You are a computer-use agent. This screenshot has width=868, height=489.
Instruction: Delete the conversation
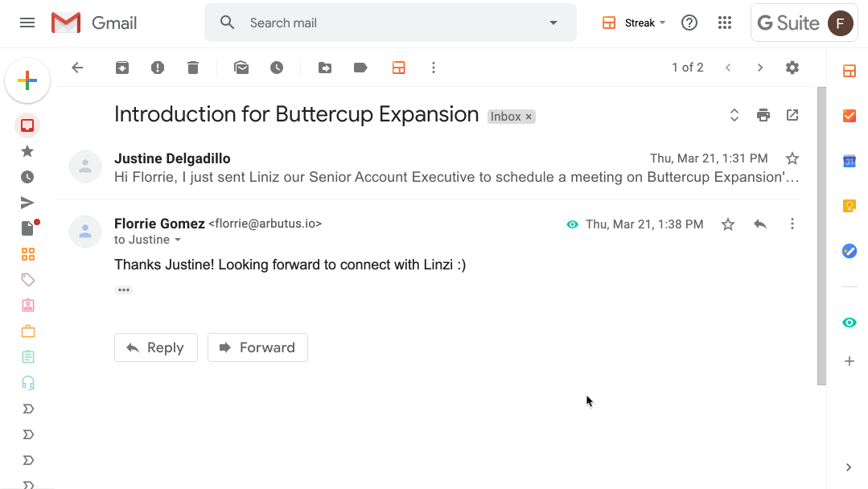(193, 68)
